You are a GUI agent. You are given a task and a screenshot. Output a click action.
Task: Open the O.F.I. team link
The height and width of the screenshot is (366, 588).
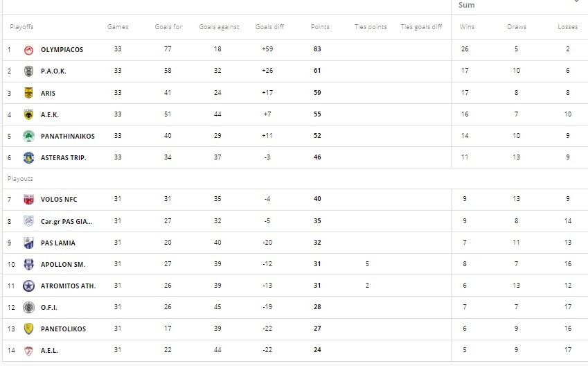point(50,307)
